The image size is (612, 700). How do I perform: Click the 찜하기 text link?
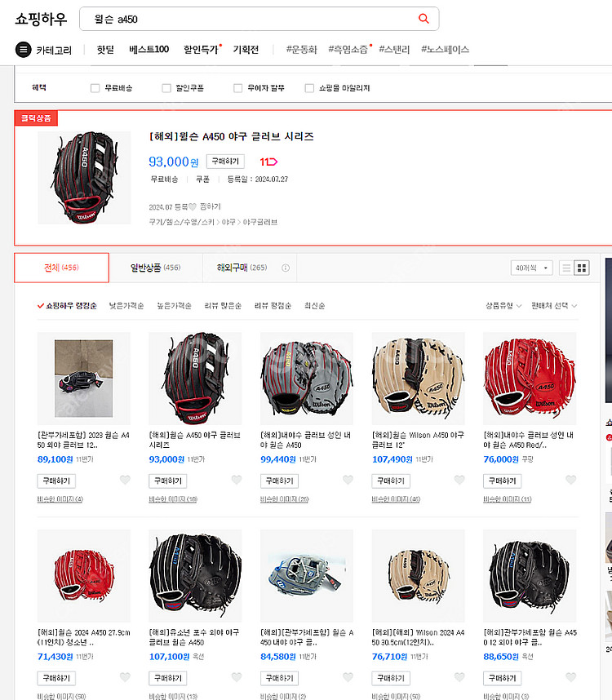tap(211, 206)
